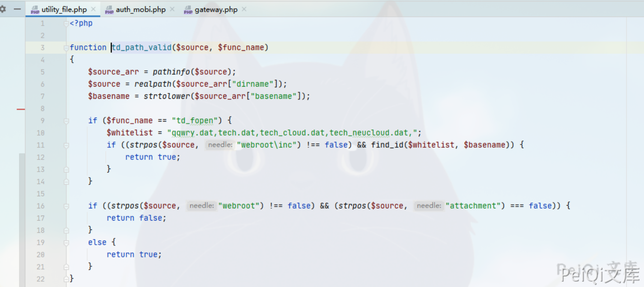
Task: Click line number 12 in the gutter
Action: click(x=41, y=157)
